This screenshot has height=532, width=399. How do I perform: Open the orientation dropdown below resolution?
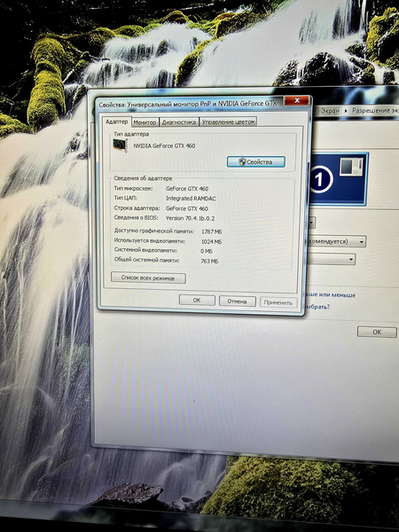click(331, 260)
